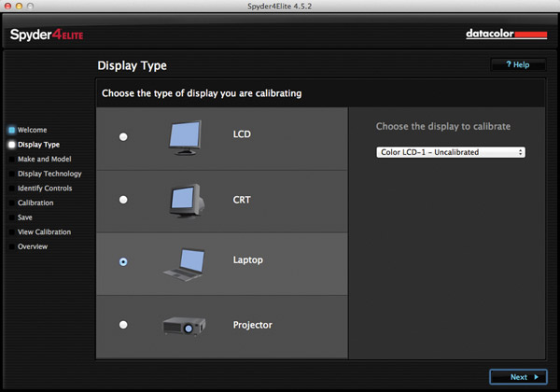560x392 pixels.
Task: Click the Projector label text
Action: click(x=253, y=325)
